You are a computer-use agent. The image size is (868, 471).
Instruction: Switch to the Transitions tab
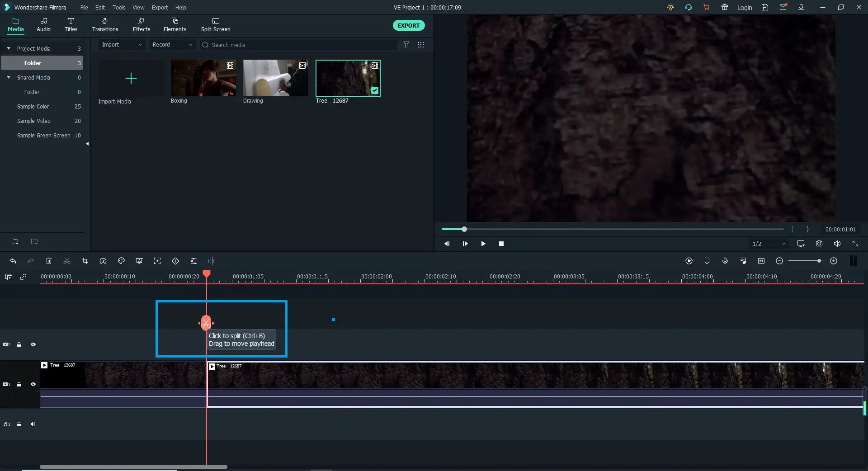click(x=105, y=25)
